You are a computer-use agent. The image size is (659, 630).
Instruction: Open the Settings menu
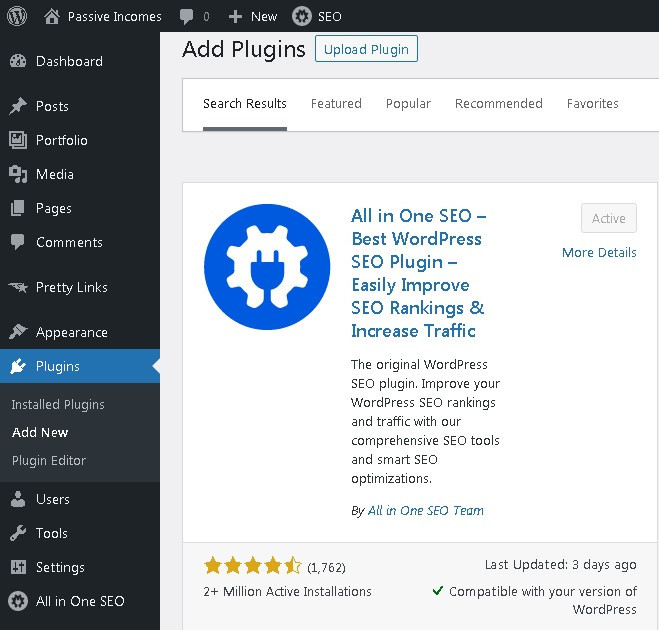[61, 567]
